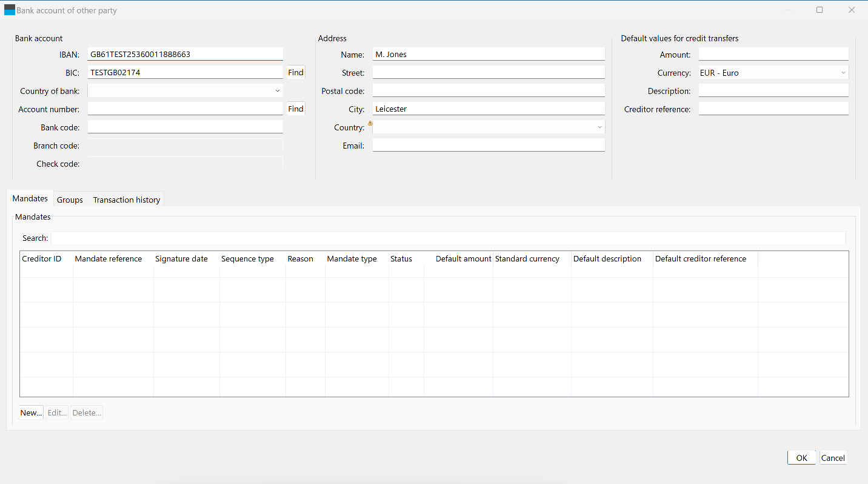The image size is (868, 484).
Task: Click the Email input field
Action: coord(488,146)
